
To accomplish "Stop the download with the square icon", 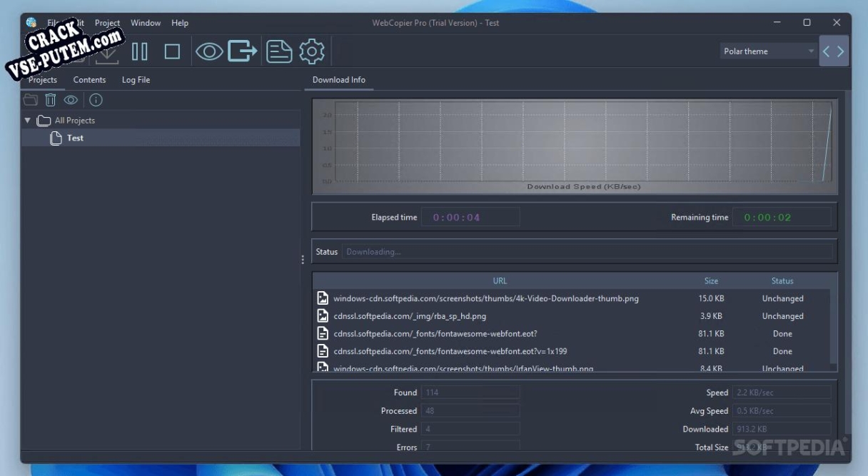I will [x=172, y=51].
